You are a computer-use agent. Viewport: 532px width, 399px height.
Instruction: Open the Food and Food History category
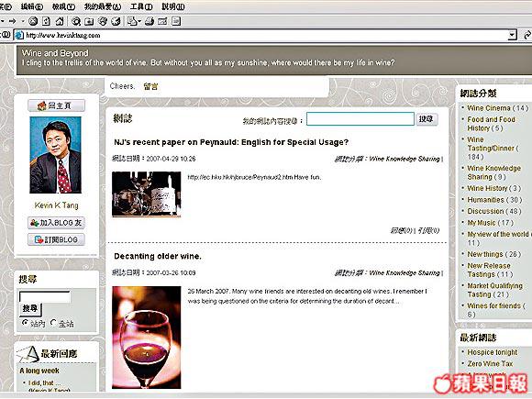pyautogui.click(x=492, y=124)
